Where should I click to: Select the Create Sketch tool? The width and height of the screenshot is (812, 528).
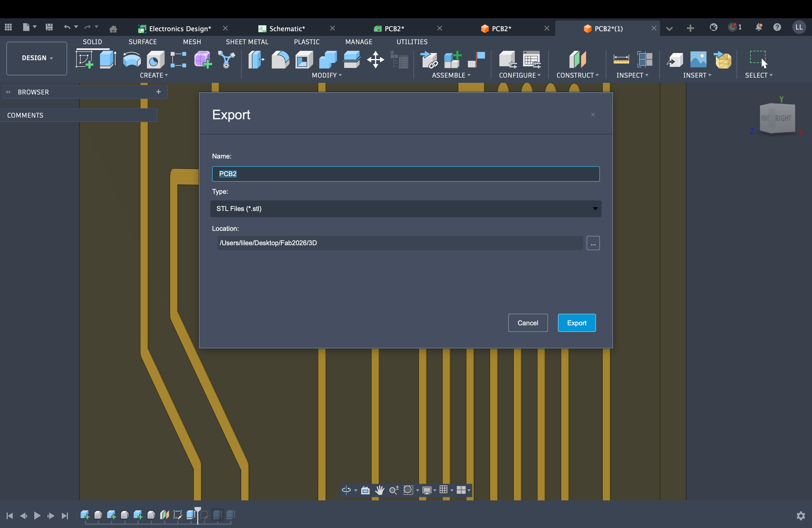click(85, 59)
